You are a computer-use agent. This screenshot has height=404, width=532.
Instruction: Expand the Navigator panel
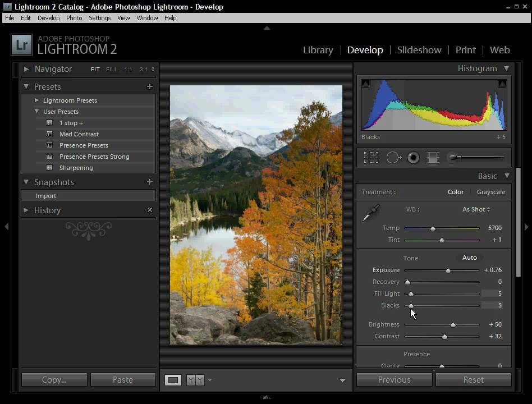coord(26,69)
